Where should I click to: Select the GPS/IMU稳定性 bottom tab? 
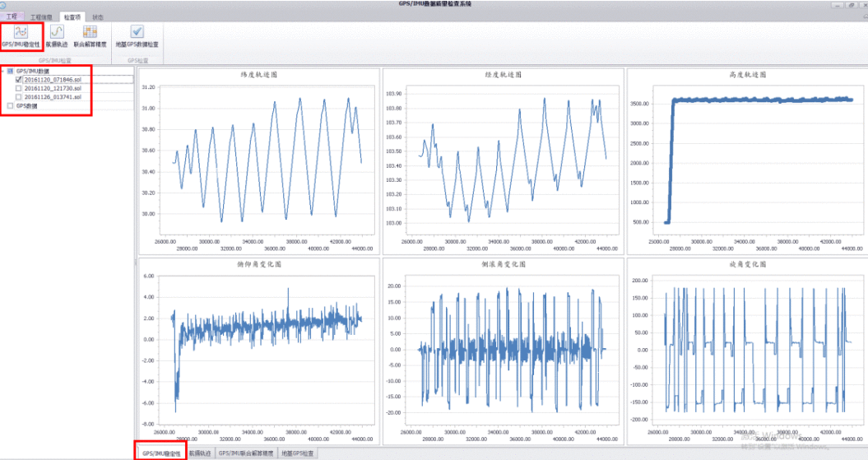point(161,453)
